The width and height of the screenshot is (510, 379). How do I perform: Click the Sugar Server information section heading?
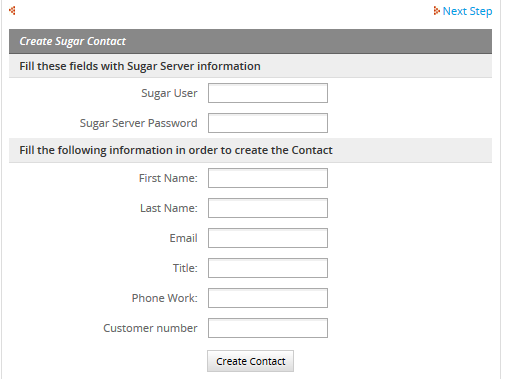click(250, 66)
